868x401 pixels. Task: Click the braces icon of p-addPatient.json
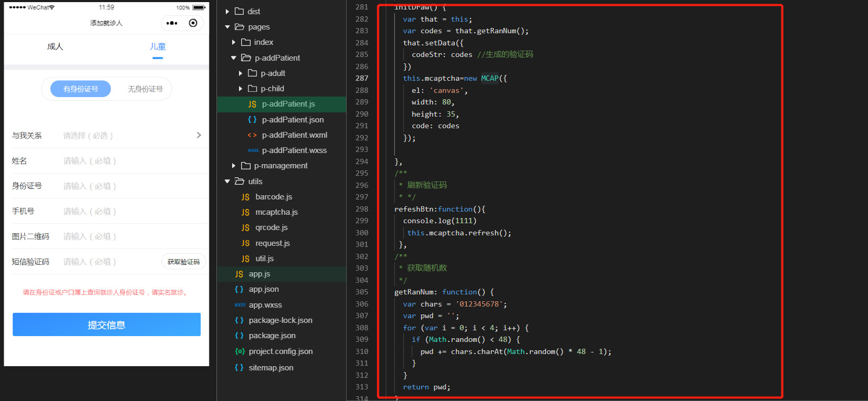tap(252, 120)
